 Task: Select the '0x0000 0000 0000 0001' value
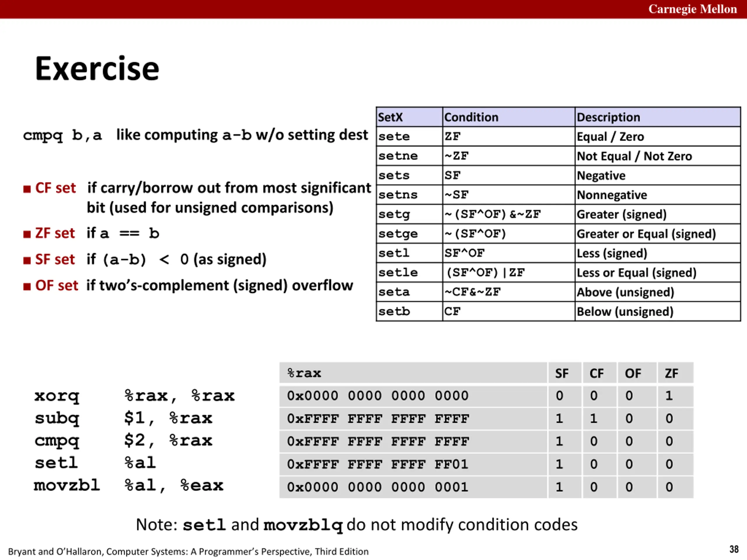tap(378, 487)
